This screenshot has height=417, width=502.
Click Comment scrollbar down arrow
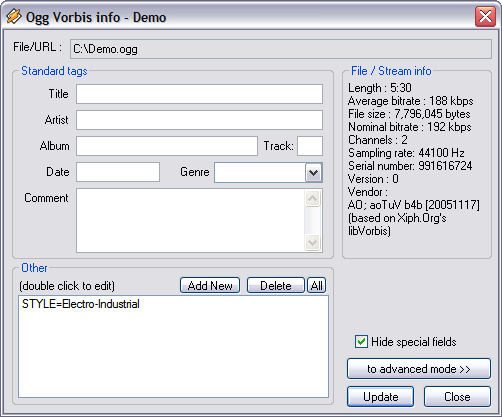pyautogui.click(x=312, y=242)
